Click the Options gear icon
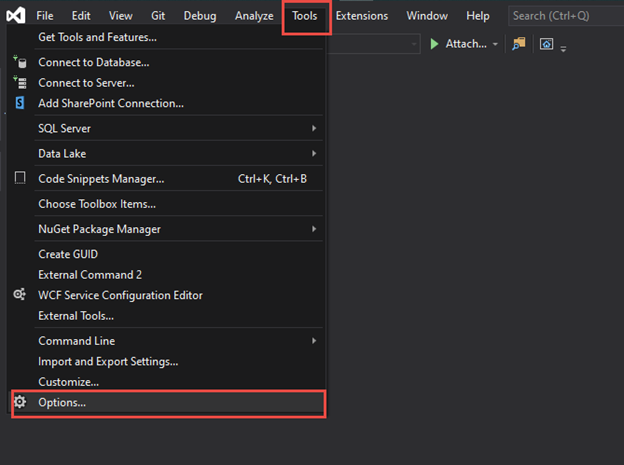 coord(19,402)
